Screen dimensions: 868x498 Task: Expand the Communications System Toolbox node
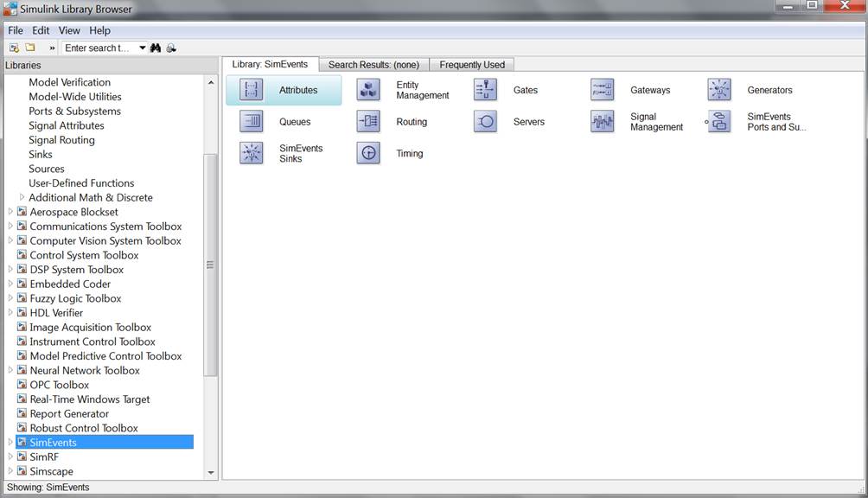click(10, 226)
